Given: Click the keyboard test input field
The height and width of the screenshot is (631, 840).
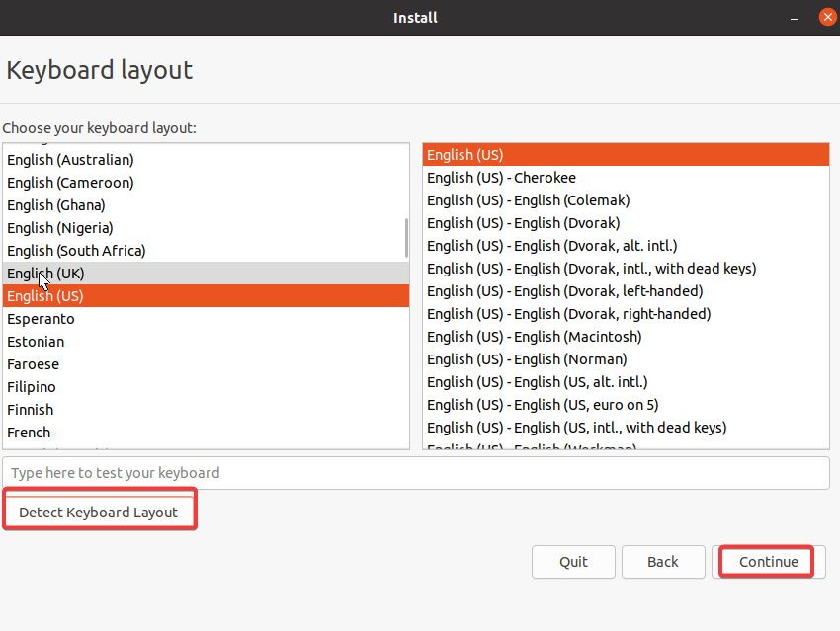Looking at the screenshot, I should pyautogui.click(x=416, y=473).
